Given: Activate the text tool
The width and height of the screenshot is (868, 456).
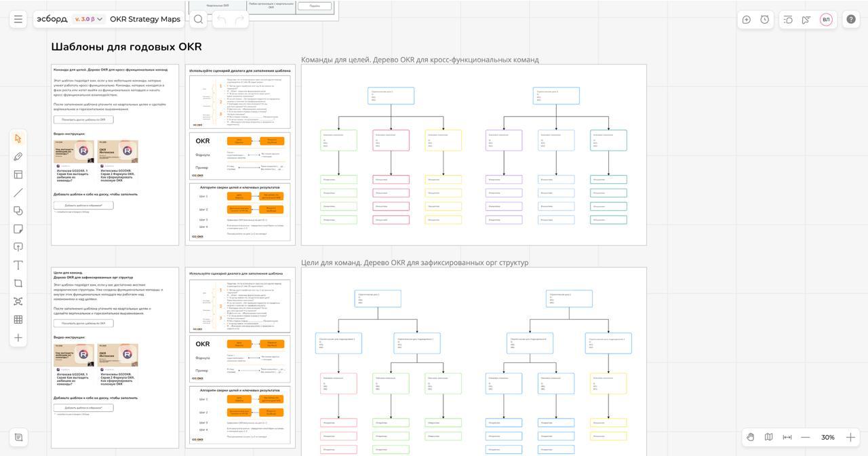Looking at the screenshot, I should (x=18, y=265).
